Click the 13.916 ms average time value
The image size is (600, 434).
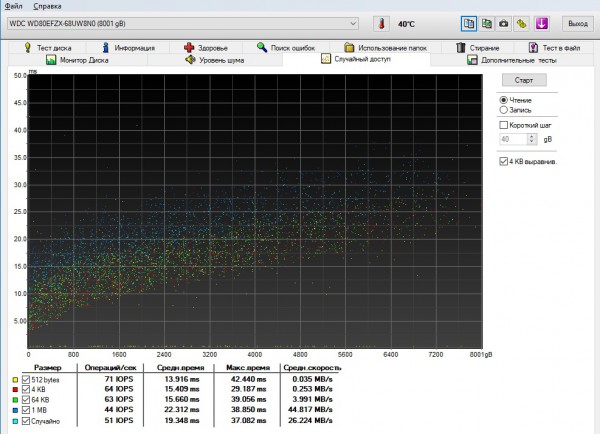click(x=182, y=379)
